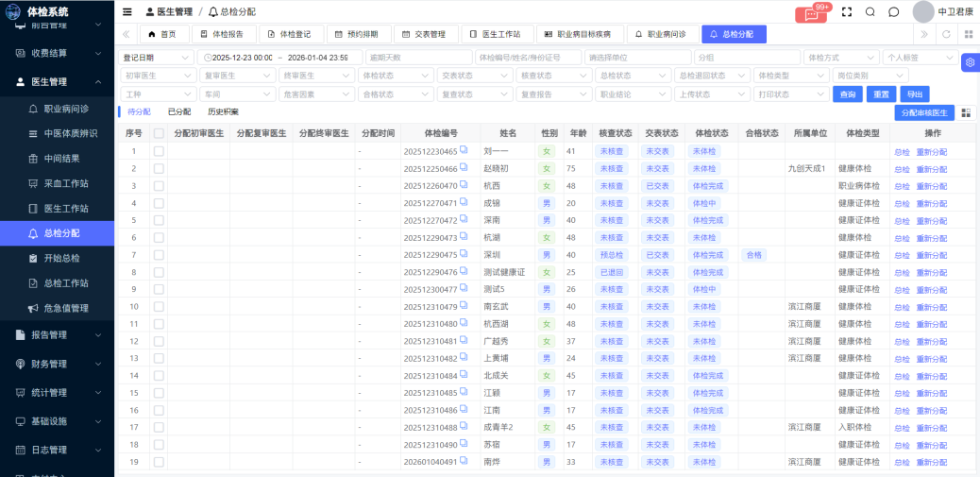Click the 查询 search button
This screenshot has width=980, height=477.
click(x=847, y=94)
